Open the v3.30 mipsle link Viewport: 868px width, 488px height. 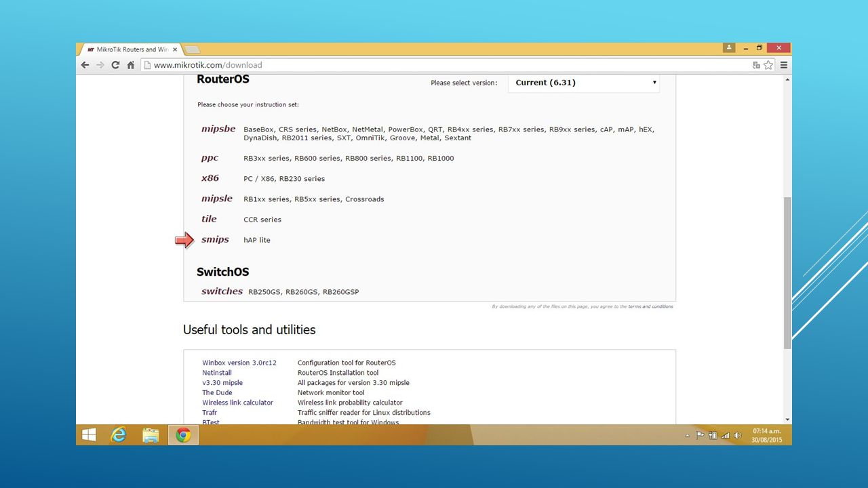click(x=222, y=383)
